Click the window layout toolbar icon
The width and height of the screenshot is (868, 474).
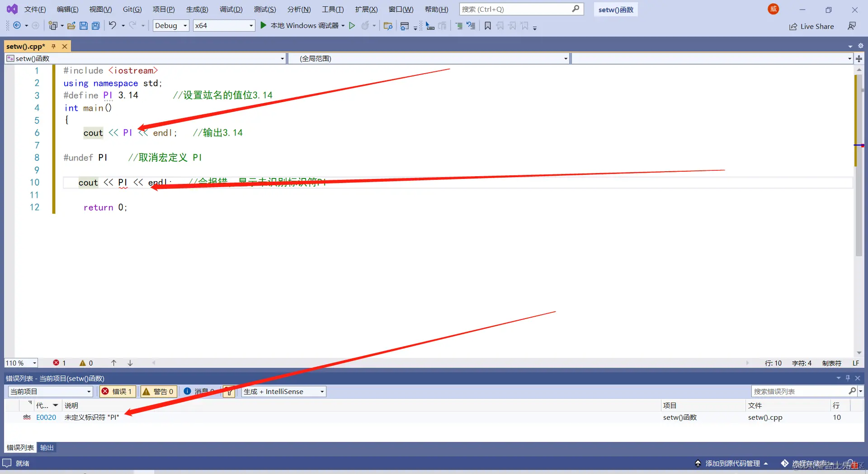[x=405, y=26]
